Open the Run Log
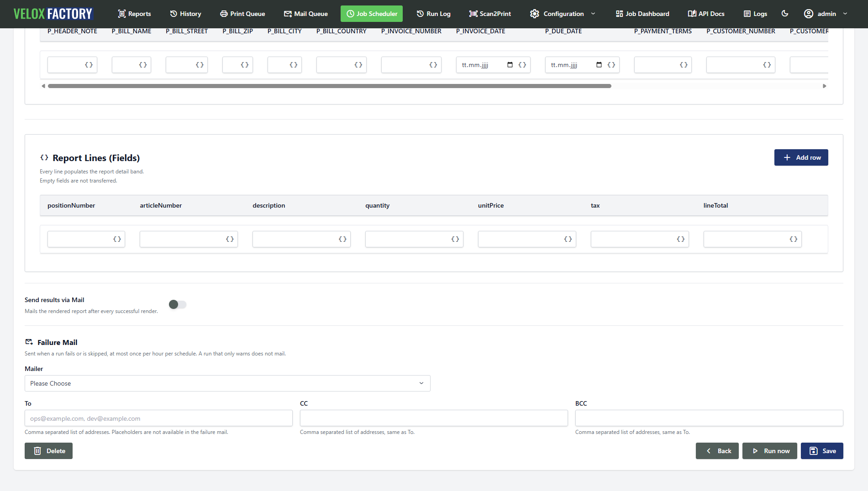 (433, 14)
